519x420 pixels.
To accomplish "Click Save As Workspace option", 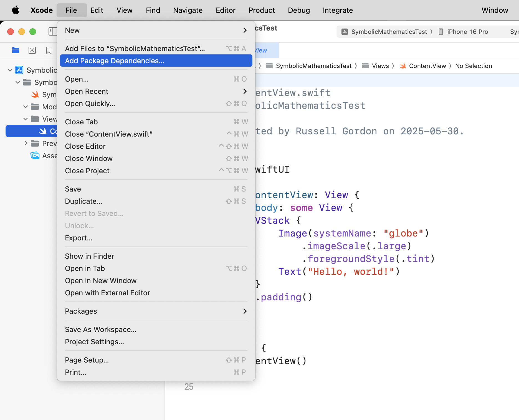I will point(100,330).
